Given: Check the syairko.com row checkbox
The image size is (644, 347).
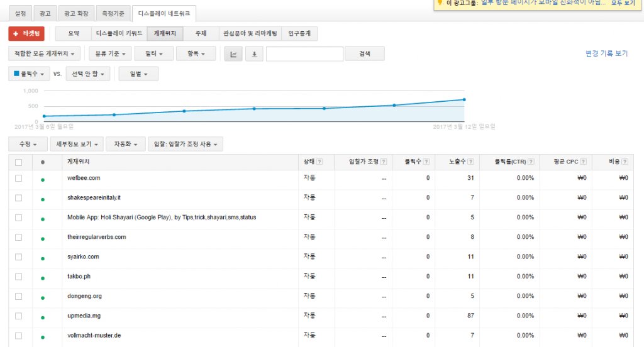Looking at the screenshot, I should (x=18, y=257).
